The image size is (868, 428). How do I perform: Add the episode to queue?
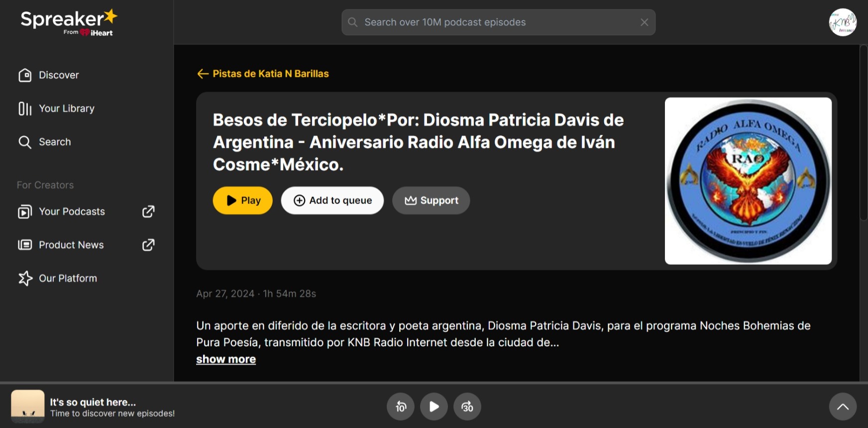tap(332, 201)
